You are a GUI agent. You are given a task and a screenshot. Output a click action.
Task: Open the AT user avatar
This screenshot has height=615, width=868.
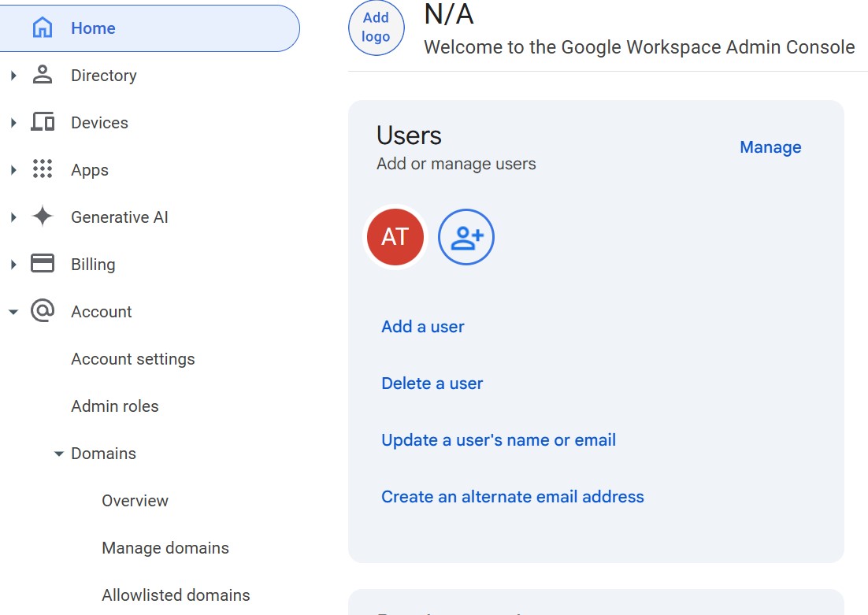(x=395, y=237)
